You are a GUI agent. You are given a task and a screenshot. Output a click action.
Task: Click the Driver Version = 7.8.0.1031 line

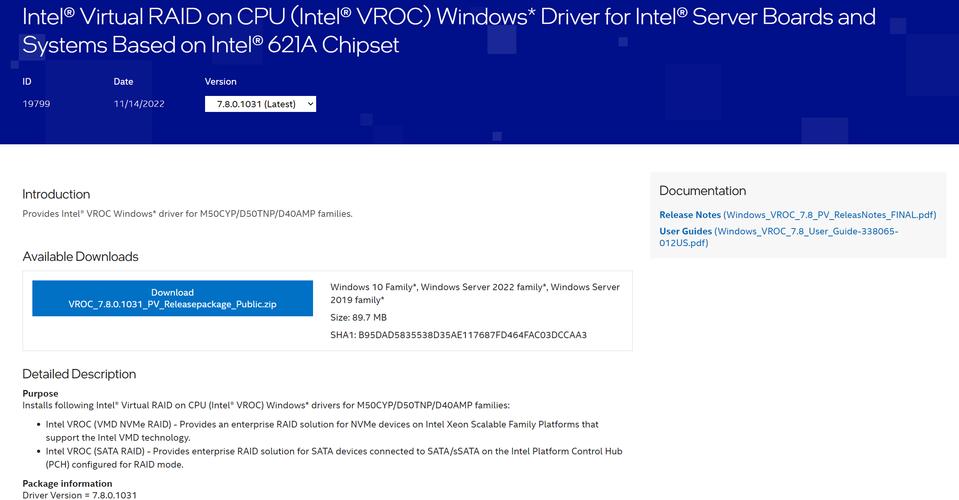tap(80, 495)
